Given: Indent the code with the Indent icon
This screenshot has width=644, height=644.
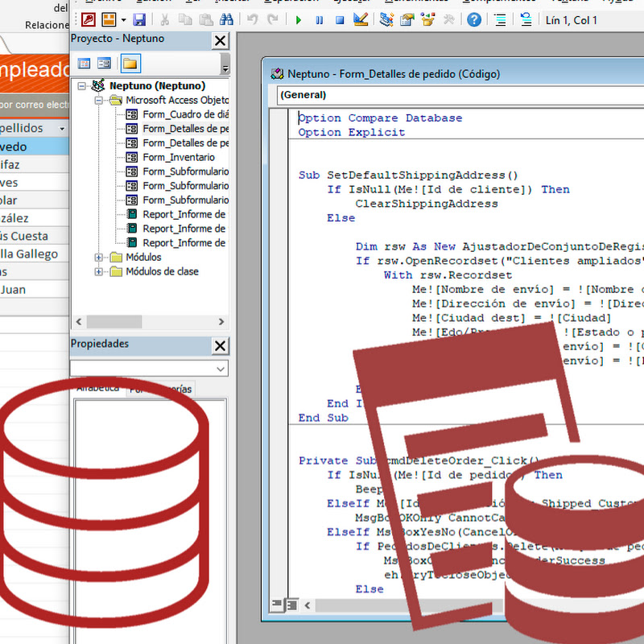Looking at the screenshot, I should click(x=501, y=19).
